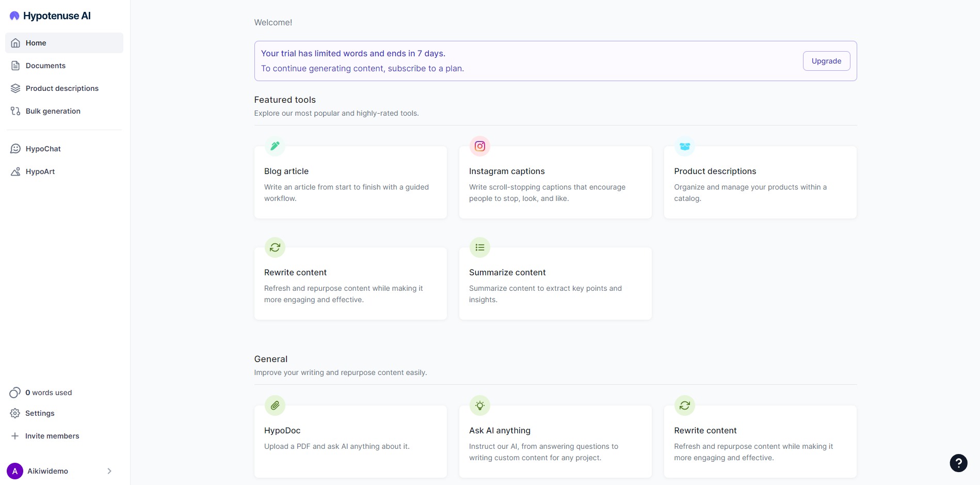The image size is (980, 485).
Task: Click the Bulk generation branch icon
Action: pyautogui.click(x=15, y=111)
